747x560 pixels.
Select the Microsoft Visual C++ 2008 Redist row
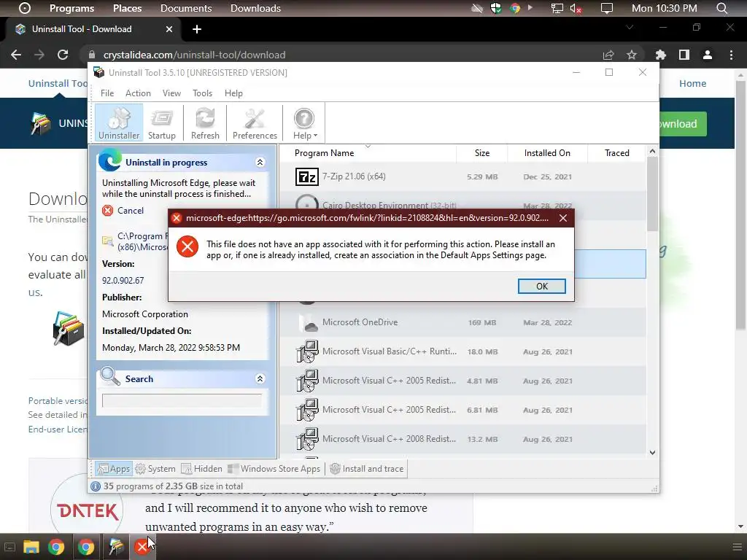pos(462,439)
